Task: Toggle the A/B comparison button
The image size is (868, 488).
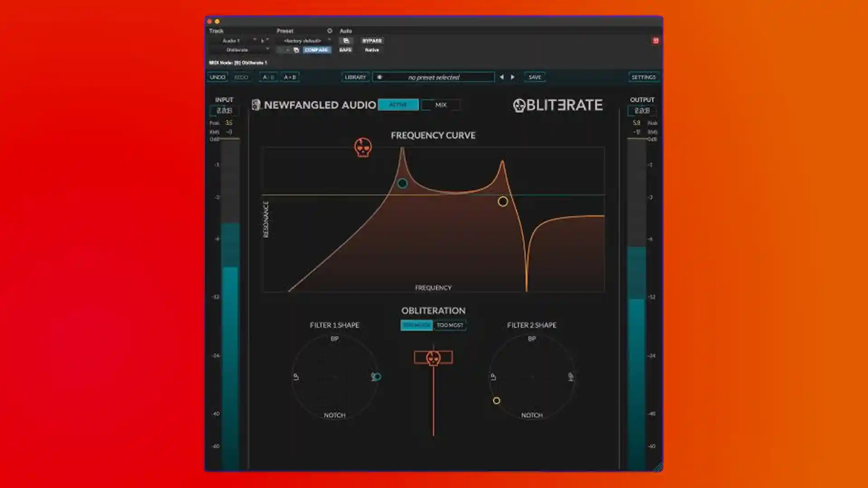Action: pos(268,77)
